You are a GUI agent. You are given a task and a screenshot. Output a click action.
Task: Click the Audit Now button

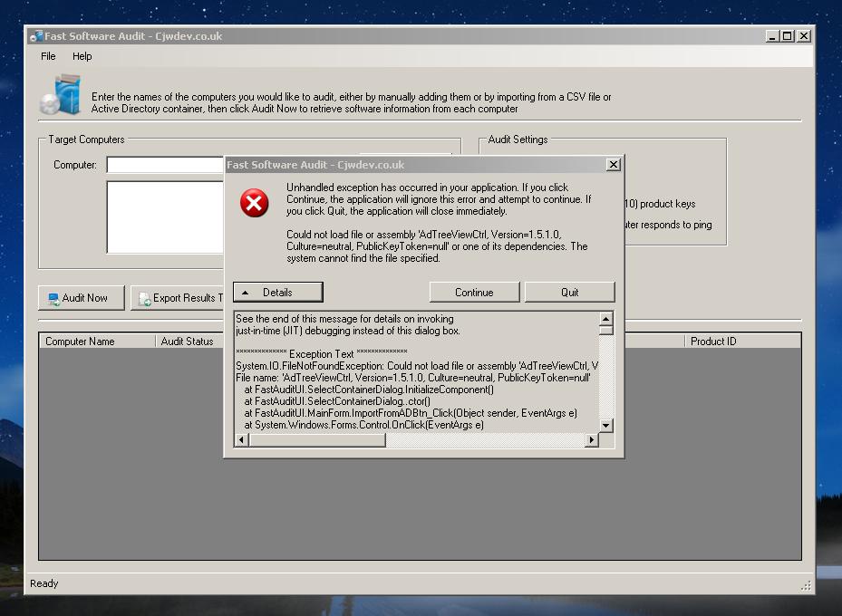[x=81, y=298]
